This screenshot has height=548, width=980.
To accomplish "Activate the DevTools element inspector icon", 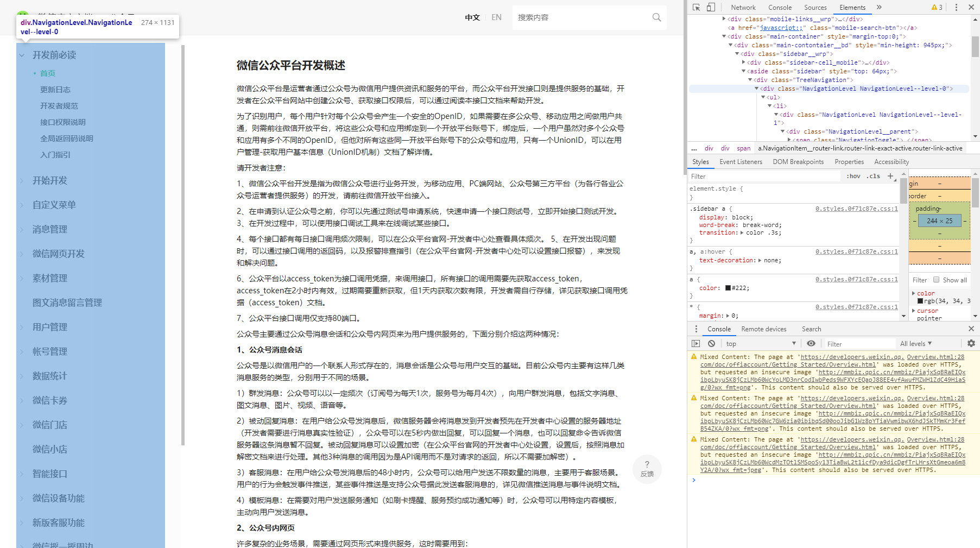I will 696,7.
